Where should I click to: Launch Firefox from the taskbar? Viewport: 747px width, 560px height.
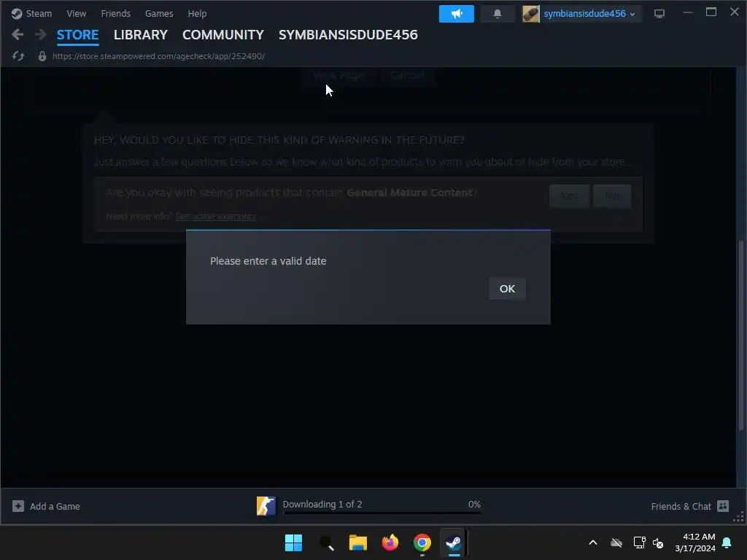390,542
